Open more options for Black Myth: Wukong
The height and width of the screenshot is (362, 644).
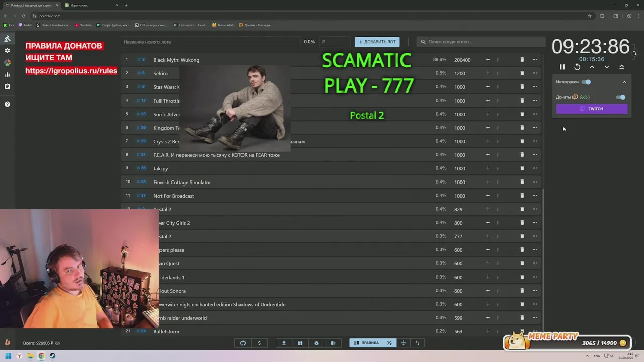point(535,60)
